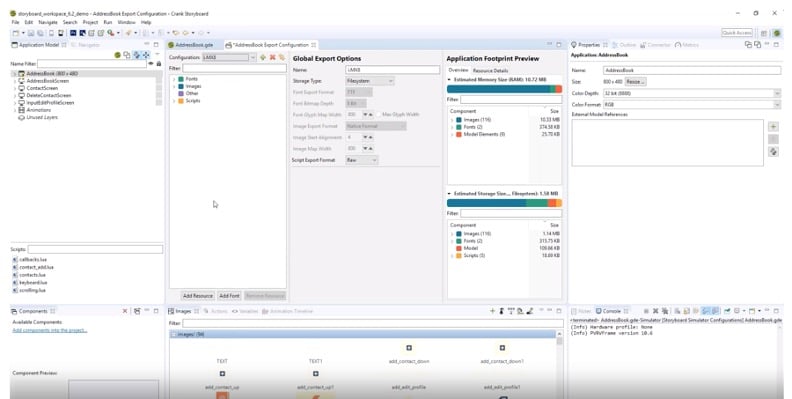
Task: Click the tag icon beside configuration delete
Action: click(x=282, y=58)
